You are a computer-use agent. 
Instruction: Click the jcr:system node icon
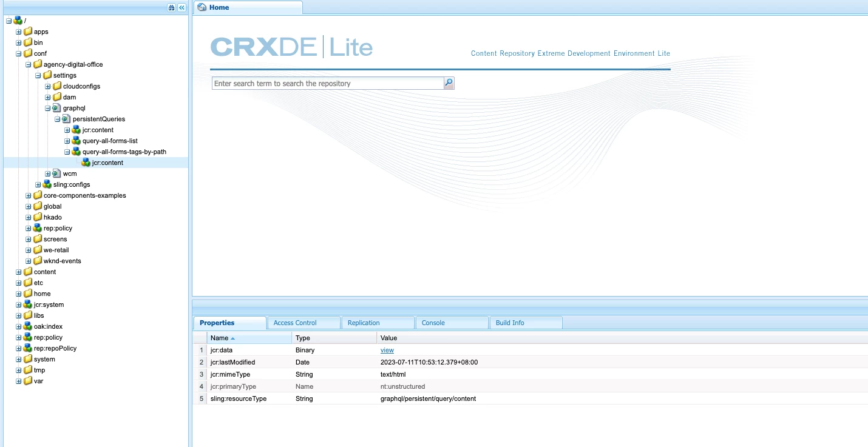coord(28,304)
